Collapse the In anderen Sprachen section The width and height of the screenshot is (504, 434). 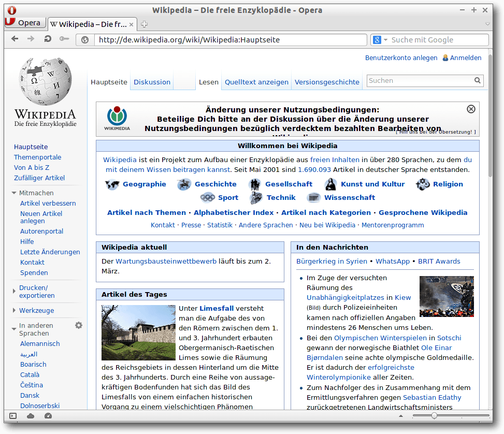(x=14, y=329)
